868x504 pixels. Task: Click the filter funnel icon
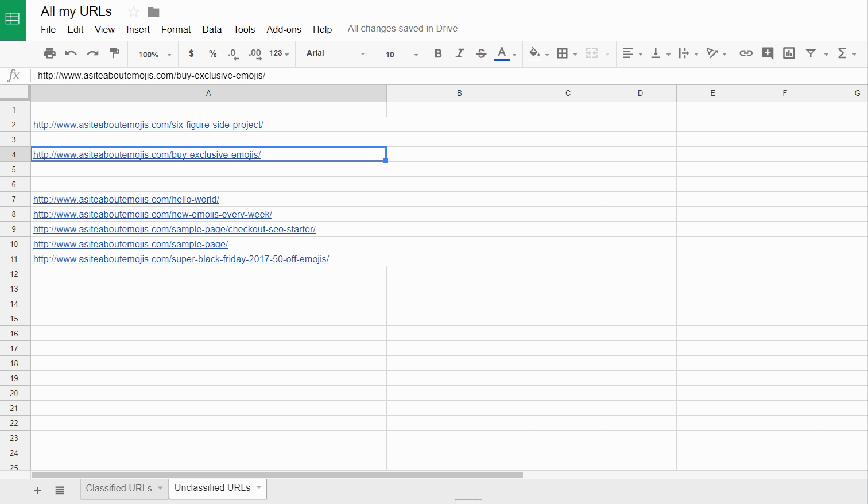[x=811, y=53]
